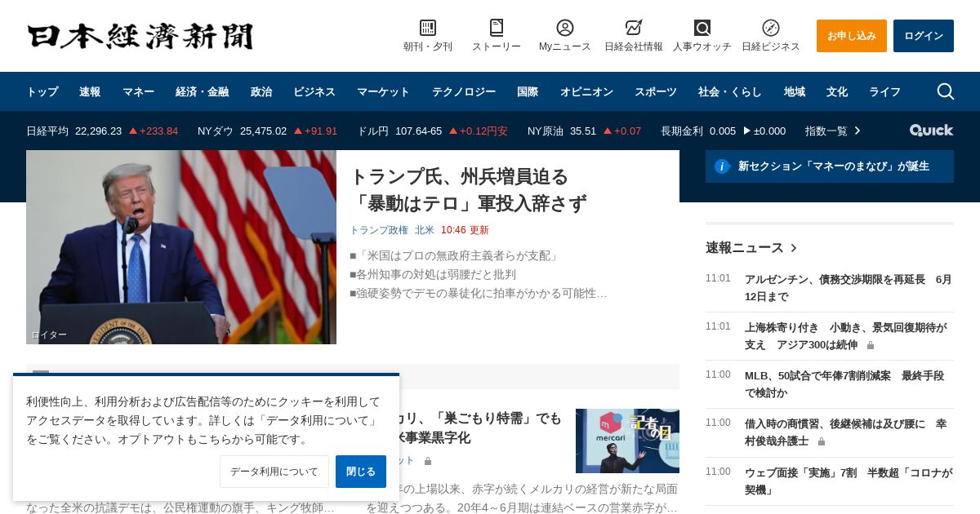Open the ストーリー story icon
The height and width of the screenshot is (514, 980).
point(497,28)
